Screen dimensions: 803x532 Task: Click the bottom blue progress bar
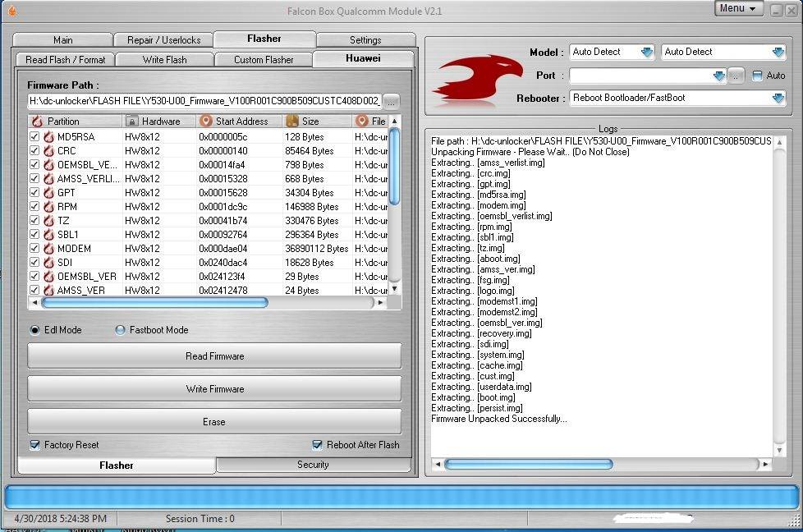tap(401, 498)
